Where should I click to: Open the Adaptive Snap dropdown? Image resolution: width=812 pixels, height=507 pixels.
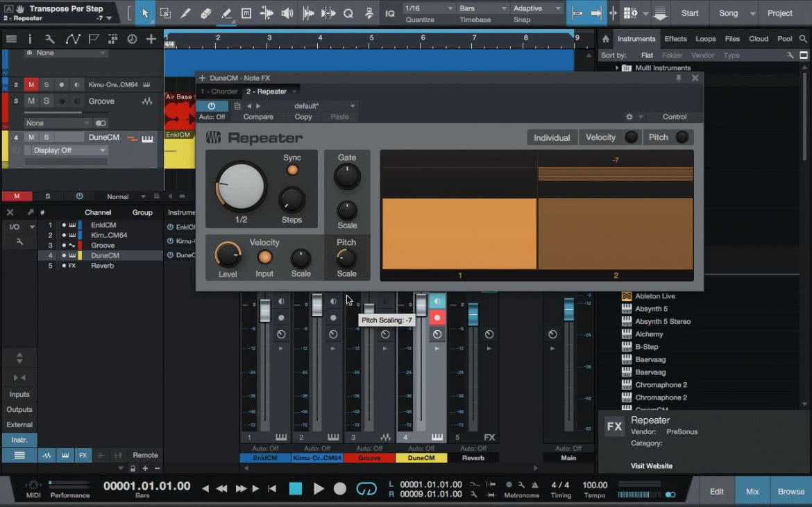point(536,8)
